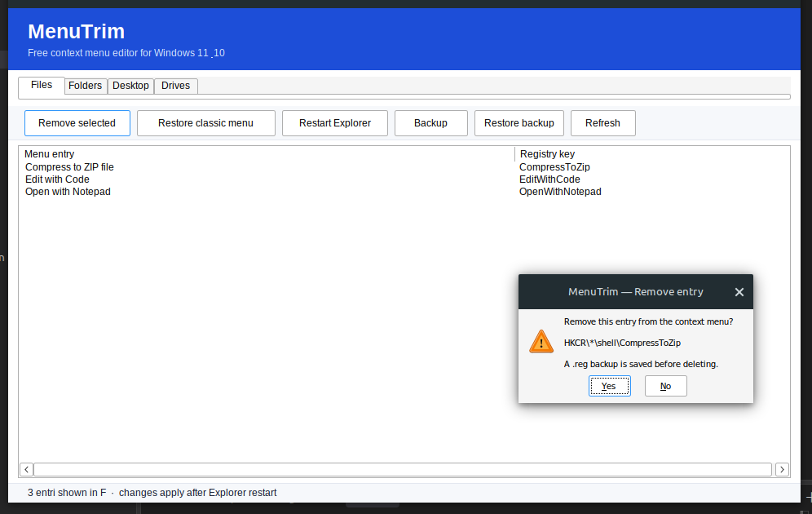
Task: Click the Restore backup button
Action: [519, 123]
